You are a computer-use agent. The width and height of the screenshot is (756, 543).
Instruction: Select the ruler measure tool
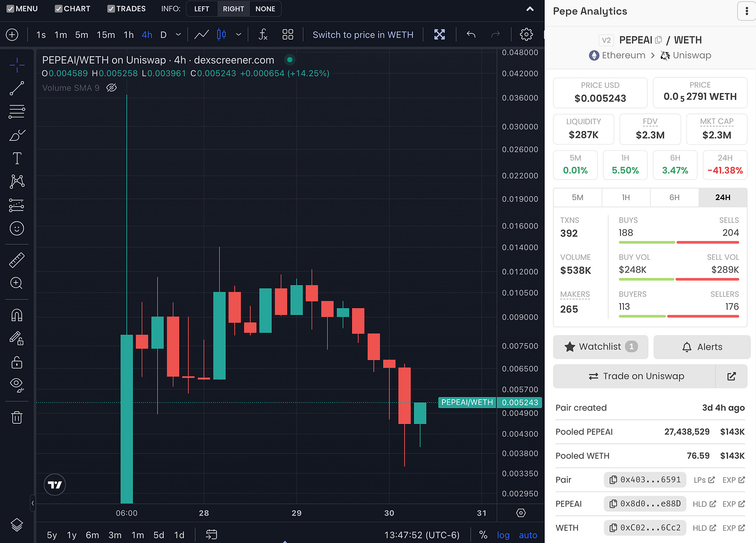click(x=17, y=260)
